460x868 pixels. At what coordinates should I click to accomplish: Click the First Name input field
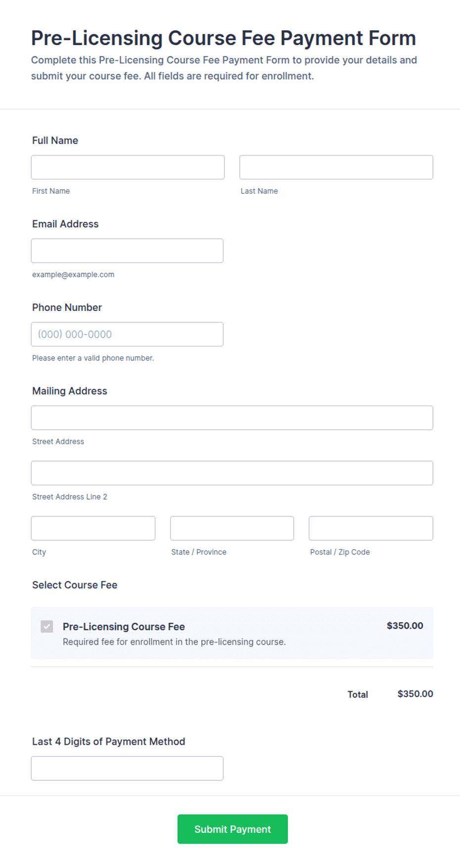(x=128, y=167)
